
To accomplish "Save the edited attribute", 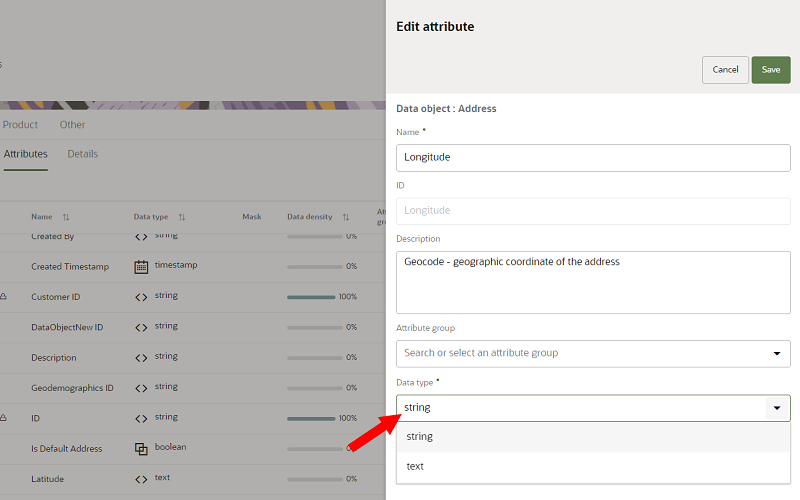I will pos(771,70).
